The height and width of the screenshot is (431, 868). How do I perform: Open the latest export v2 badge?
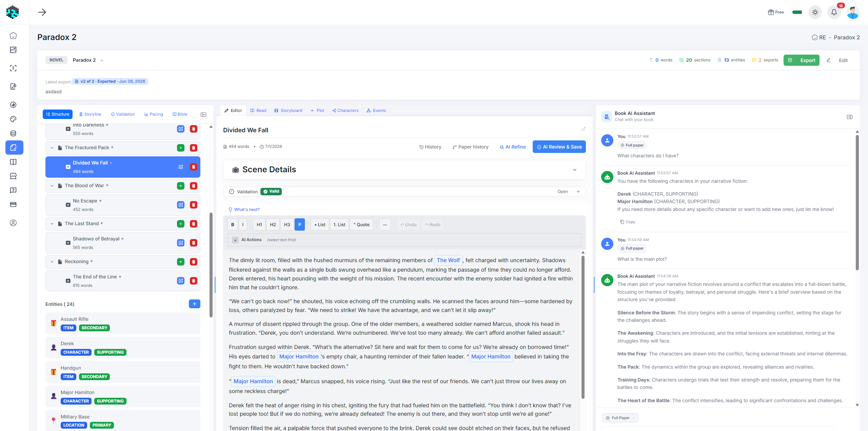click(110, 81)
